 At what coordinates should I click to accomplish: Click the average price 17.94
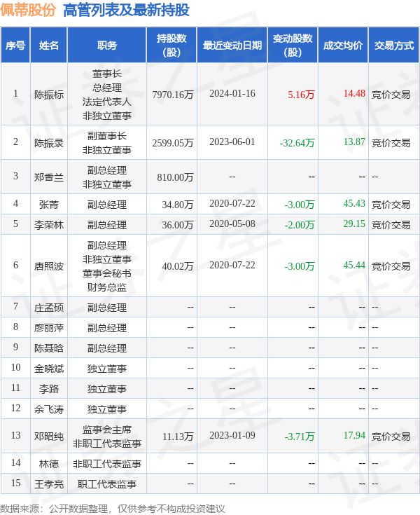354,436
